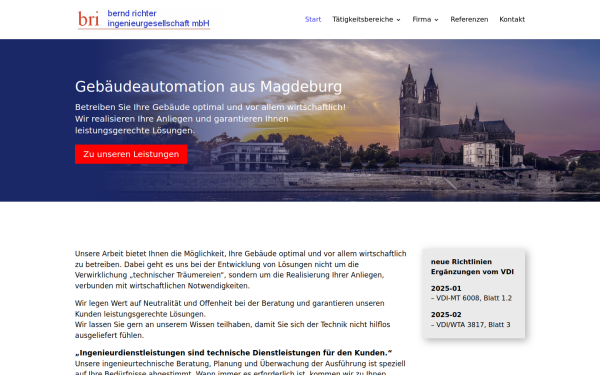
Task: Click paragraph starting 'Wir legen Wert auf Neutralität'
Action: [x=230, y=308]
